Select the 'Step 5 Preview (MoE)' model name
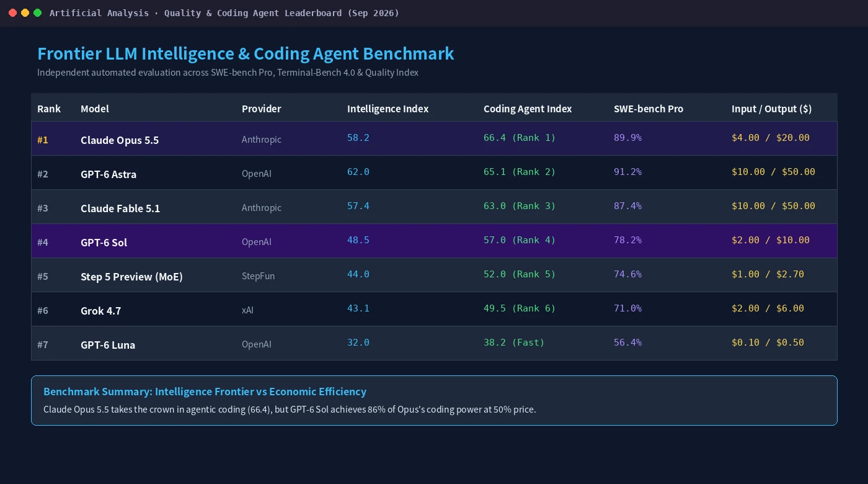 [x=131, y=277]
